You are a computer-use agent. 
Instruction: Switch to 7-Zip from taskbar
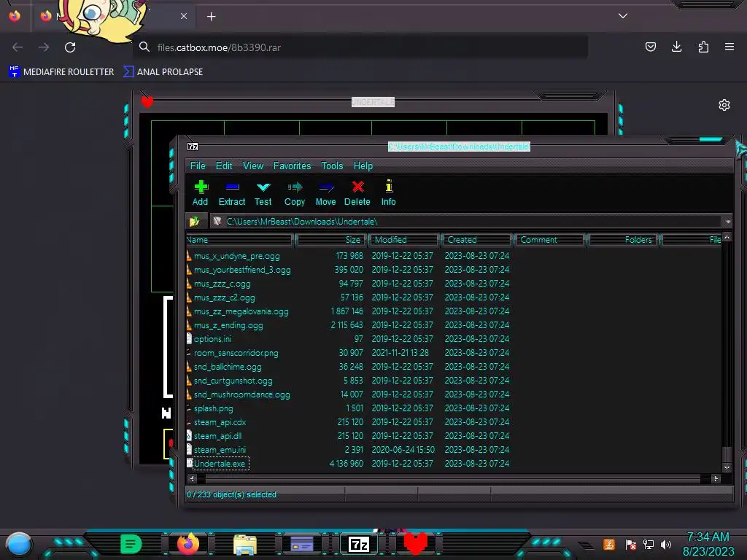pos(359,544)
